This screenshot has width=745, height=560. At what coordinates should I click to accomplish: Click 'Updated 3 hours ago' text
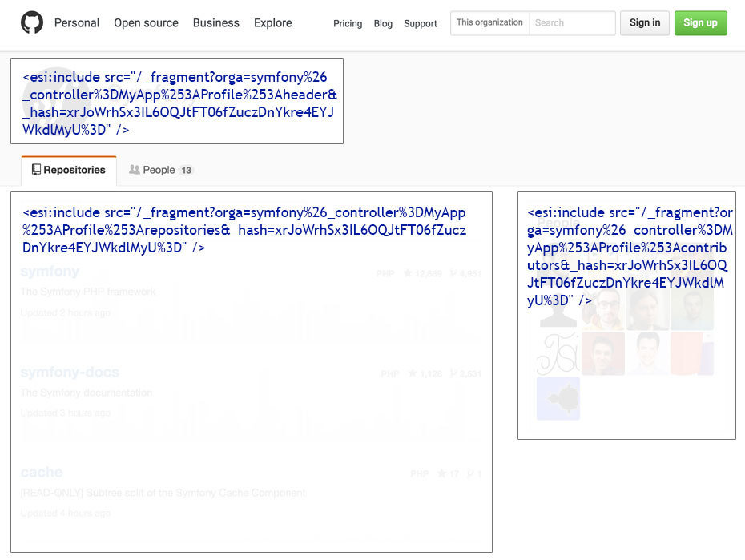[66, 413]
